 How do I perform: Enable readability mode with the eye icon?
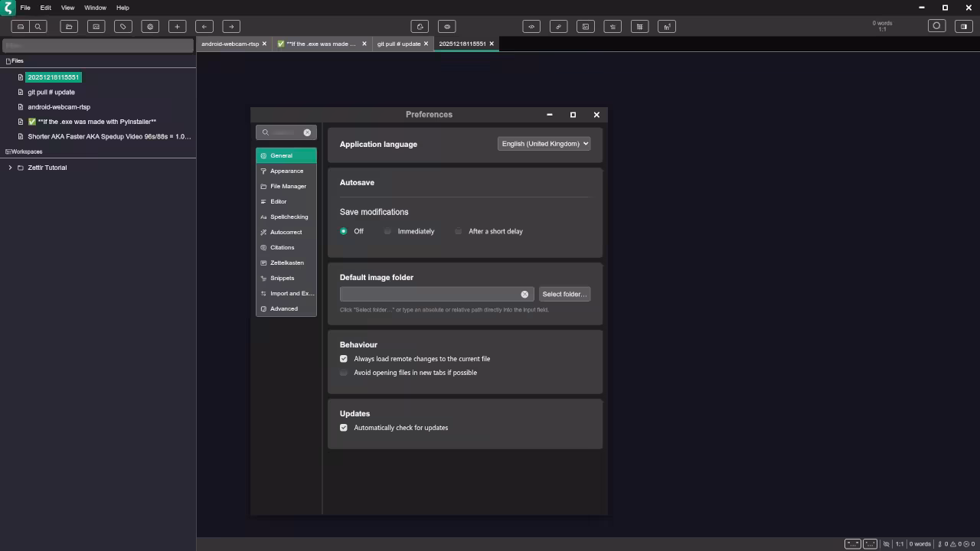(447, 26)
